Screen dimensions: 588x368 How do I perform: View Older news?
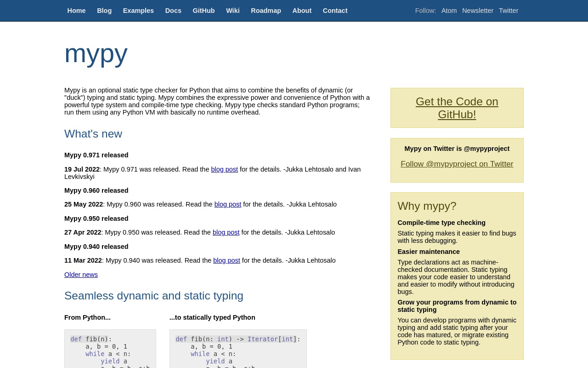81,275
